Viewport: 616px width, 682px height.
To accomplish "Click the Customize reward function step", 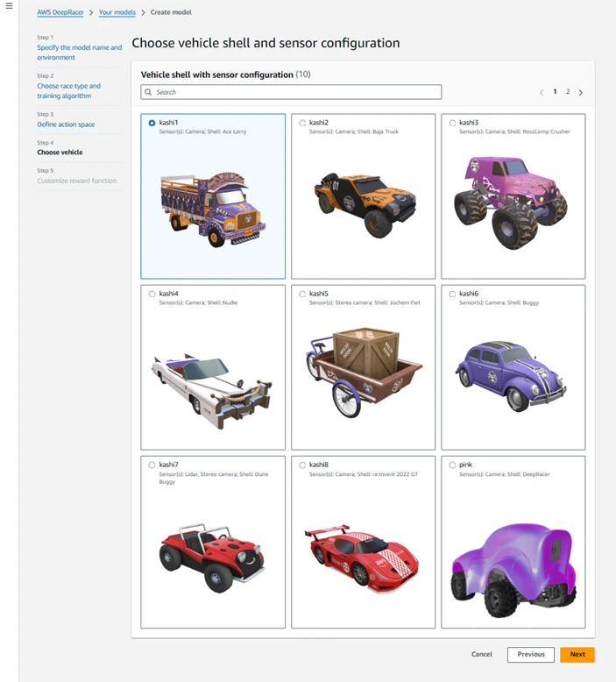I will pyautogui.click(x=77, y=181).
